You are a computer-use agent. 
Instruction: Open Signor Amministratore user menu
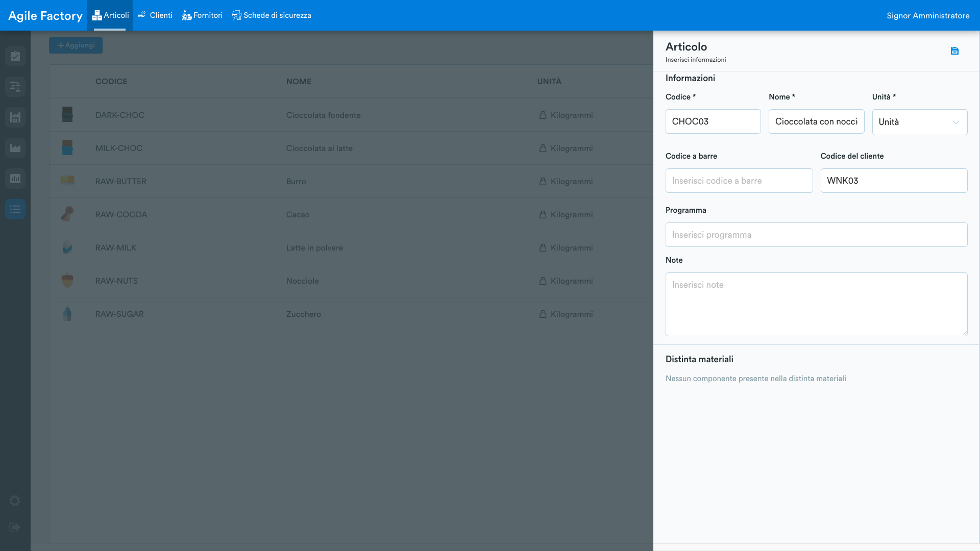928,15
